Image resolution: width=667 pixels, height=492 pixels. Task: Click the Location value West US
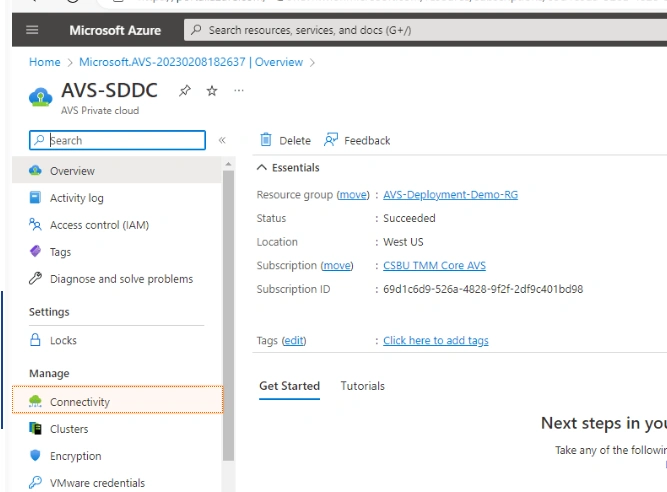(x=403, y=242)
